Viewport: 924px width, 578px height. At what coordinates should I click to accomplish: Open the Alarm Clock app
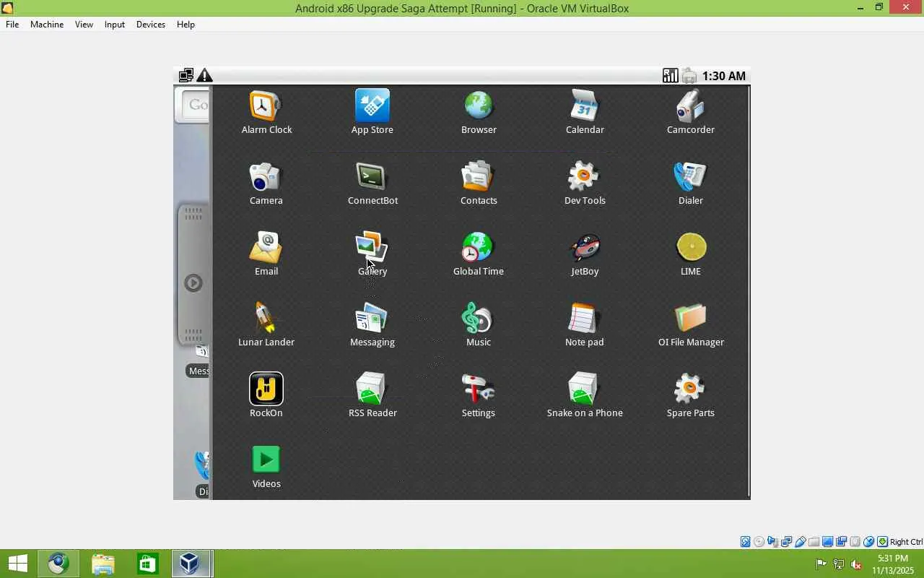pos(266,113)
